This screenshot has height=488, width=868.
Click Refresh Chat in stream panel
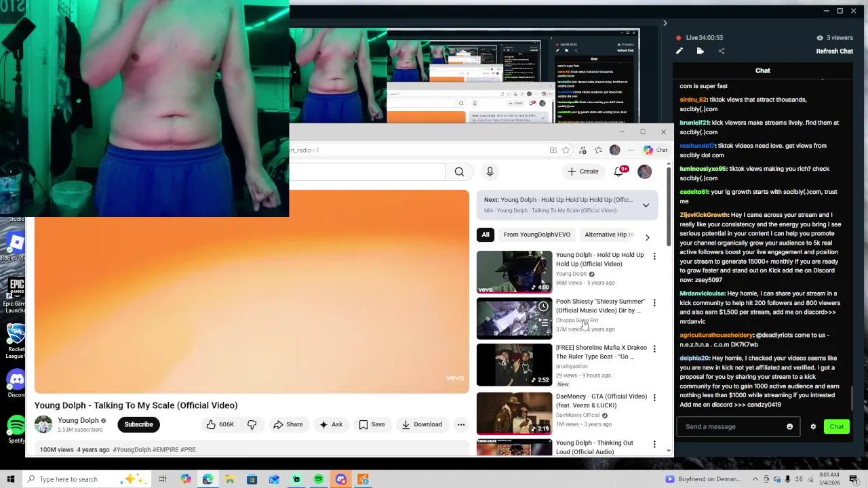[x=834, y=52]
